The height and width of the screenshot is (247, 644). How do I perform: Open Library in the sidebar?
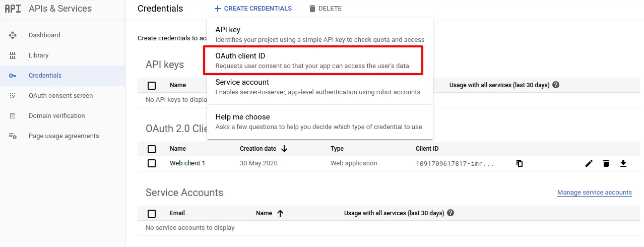tap(62, 55)
